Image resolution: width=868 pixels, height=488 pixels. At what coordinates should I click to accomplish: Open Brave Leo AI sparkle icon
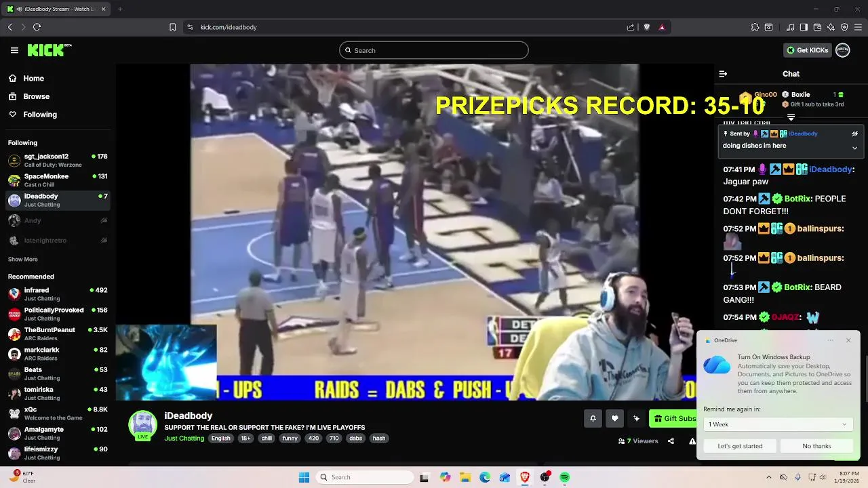coord(831,27)
